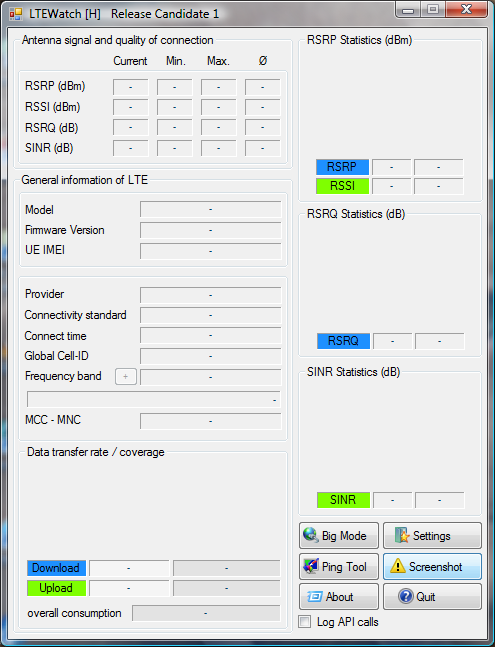Image resolution: width=495 pixels, height=647 pixels.
Task: Click the overall consumption field
Action: (x=206, y=613)
